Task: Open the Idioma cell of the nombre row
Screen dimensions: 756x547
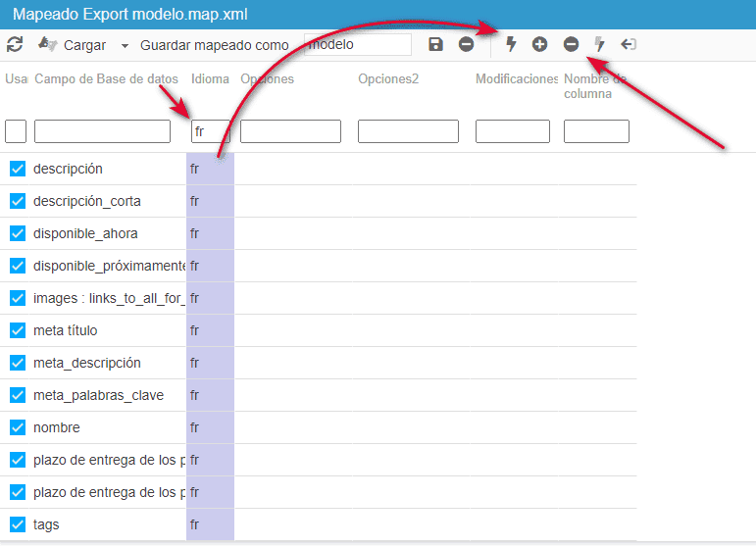Action: [210, 427]
